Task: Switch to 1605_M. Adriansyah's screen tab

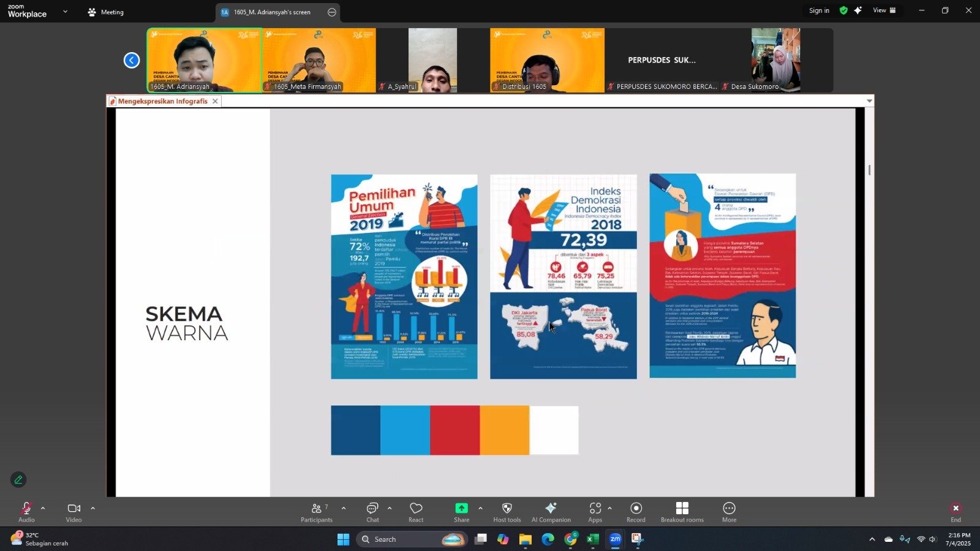Action: [x=271, y=12]
